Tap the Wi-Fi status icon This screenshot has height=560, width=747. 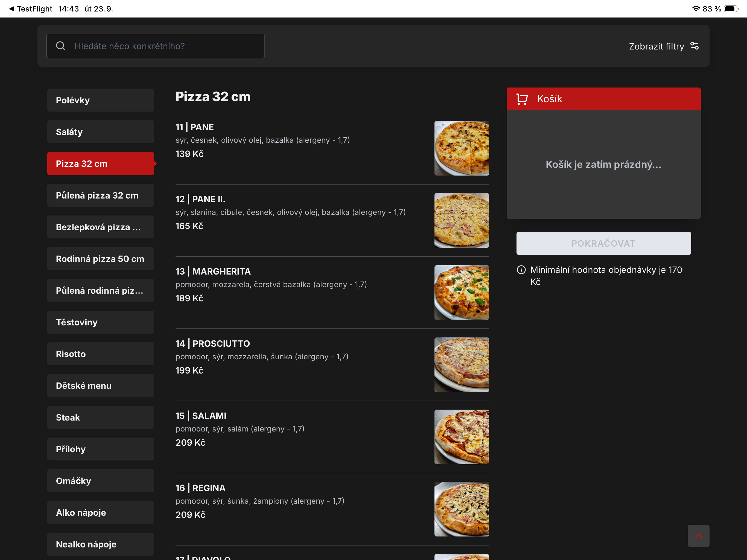pos(696,9)
